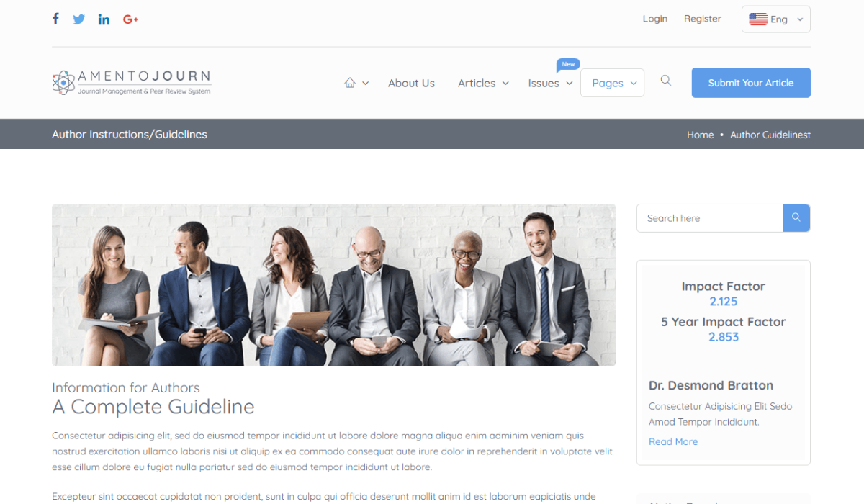Click the Search here input field
The image size is (864, 504).
coord(710,218)
